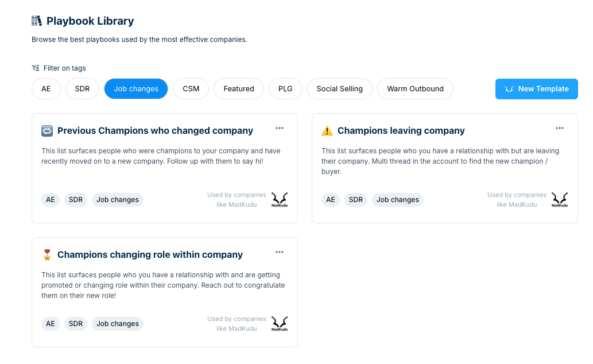
Task: Select the Featured filter tag
Action: point(239,89)
